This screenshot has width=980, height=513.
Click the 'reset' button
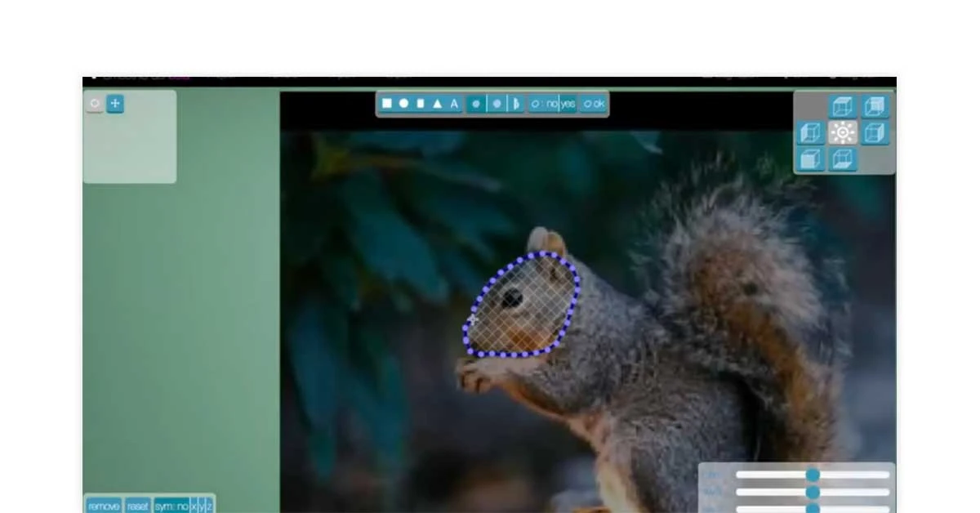pos(137,506)
